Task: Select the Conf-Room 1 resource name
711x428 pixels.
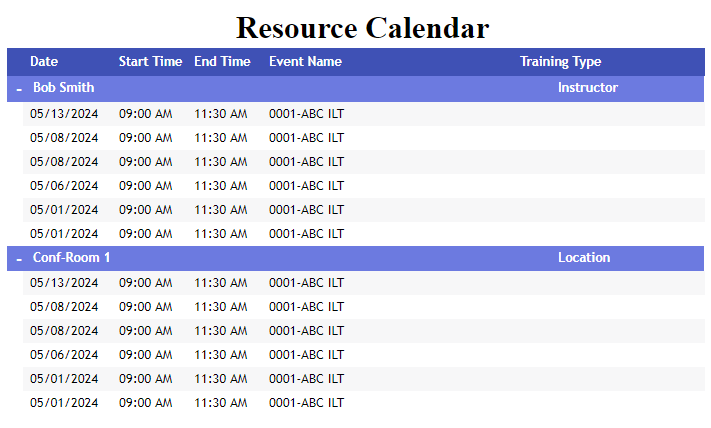Action: (71, 258)
